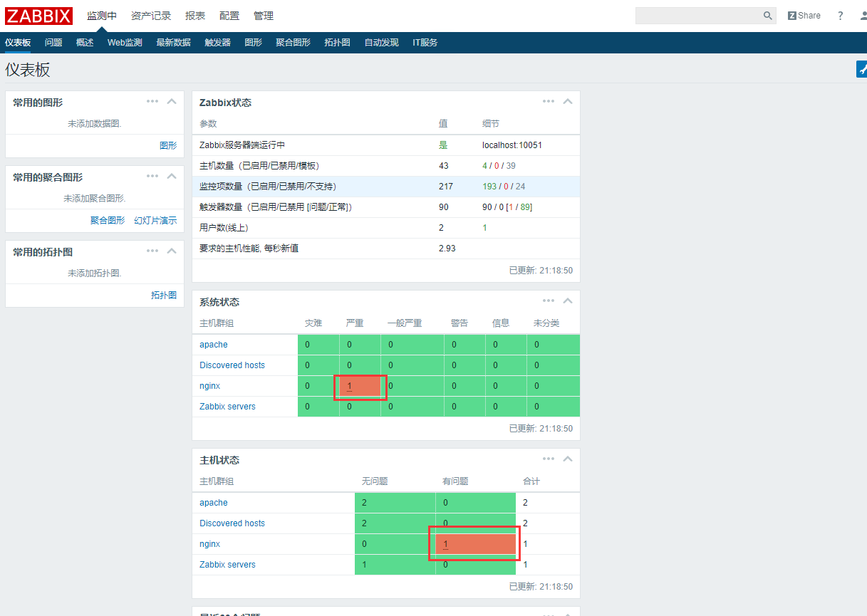Screen dimensions: 867x616
Task: Click Zabbix servers 合计 total link
Action: tap(526, 565)
